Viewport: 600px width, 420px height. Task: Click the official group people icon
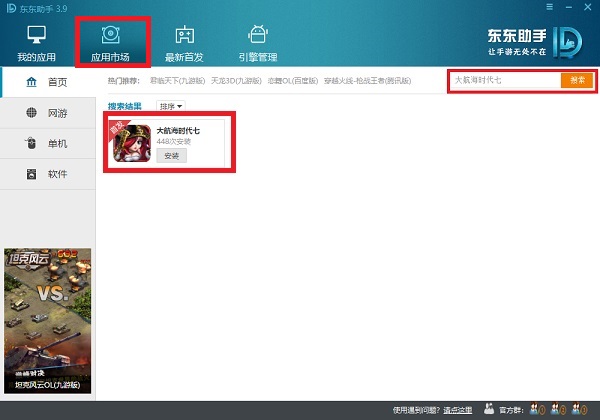(x=489, y=409)
